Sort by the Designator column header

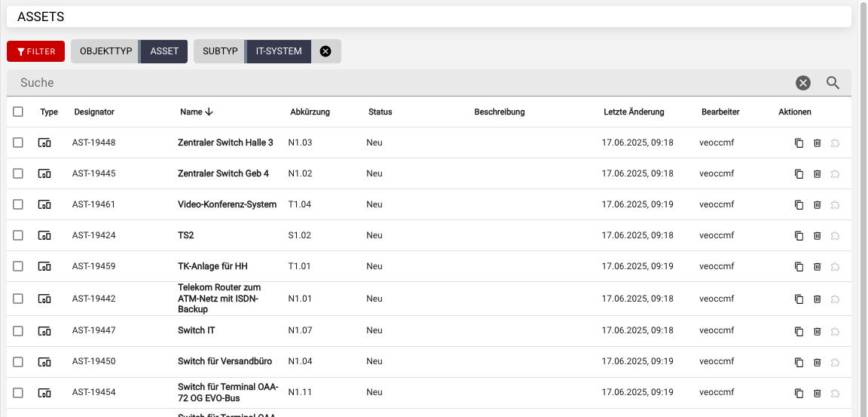click(x=94, y=112)
